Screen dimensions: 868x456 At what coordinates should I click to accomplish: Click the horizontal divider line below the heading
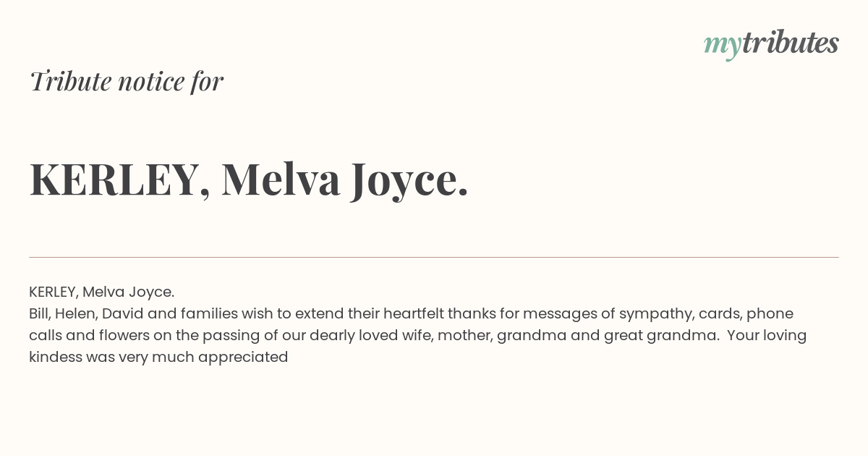(434, 257)
